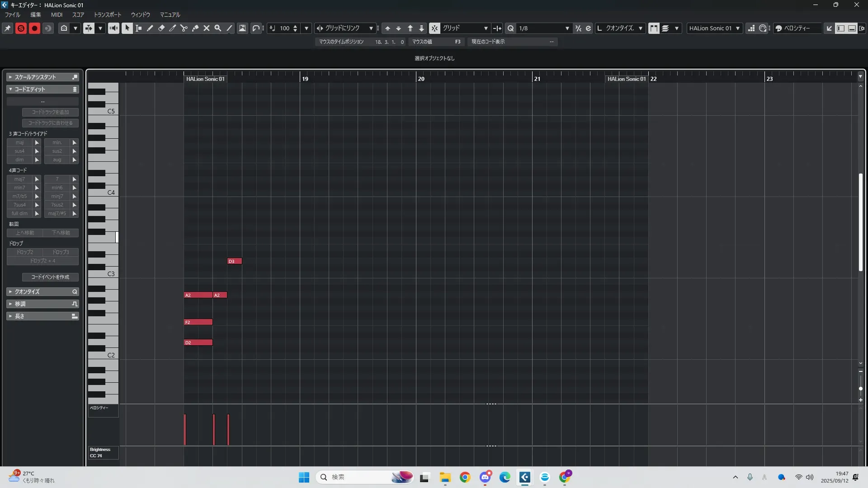Image resolution: width=868 pixels, height=488 pixels.
Task: Click the コードイベントを作成 button
Action: [x=50, y=277]
